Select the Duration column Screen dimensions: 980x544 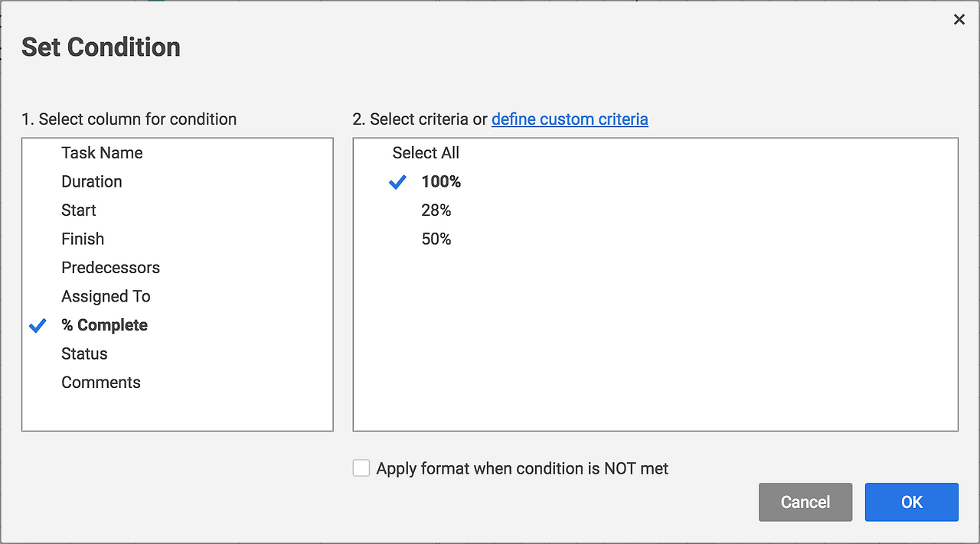tap(92, 181)
